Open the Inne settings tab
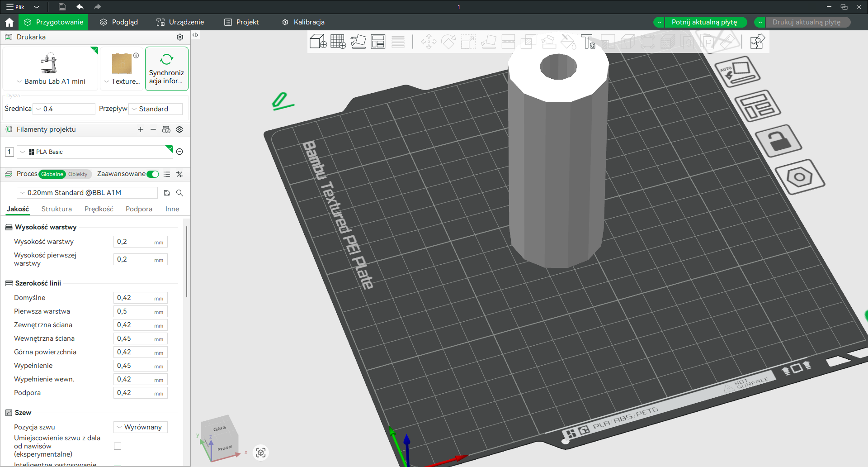The image size is (868, 467). point(172,209)
